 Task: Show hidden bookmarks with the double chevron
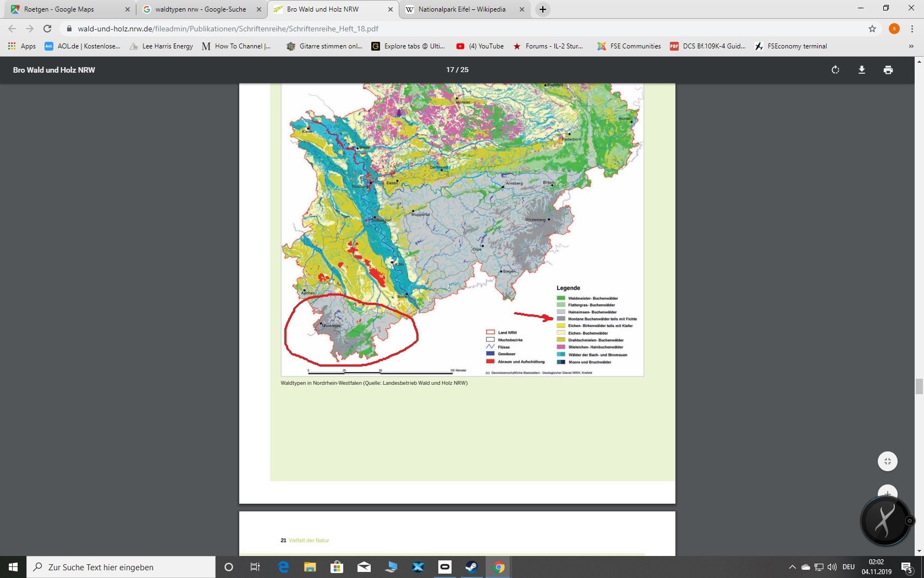point(911,46)
